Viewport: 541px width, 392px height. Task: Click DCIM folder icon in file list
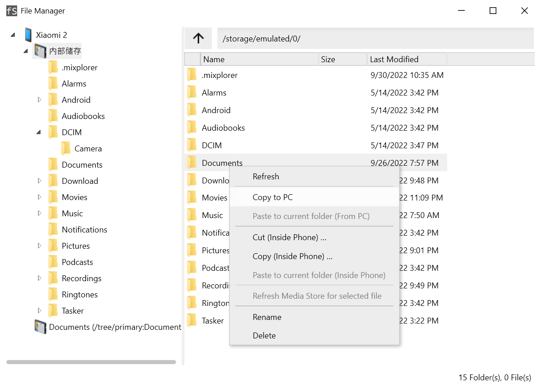tap(192, 145)
